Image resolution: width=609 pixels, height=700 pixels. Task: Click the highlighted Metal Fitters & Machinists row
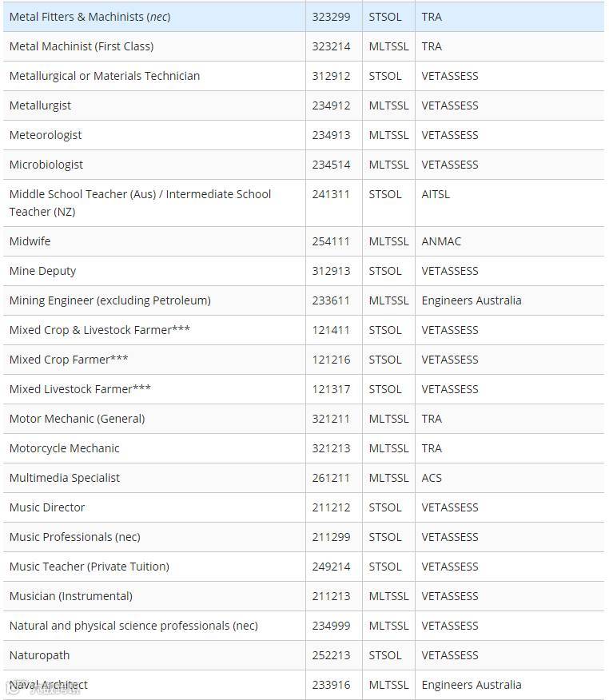point(90,17)
